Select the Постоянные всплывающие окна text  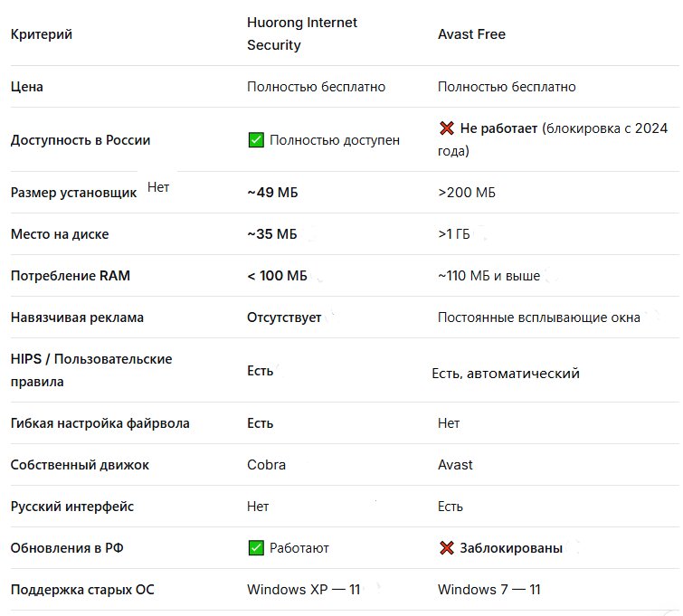point(539,317)
